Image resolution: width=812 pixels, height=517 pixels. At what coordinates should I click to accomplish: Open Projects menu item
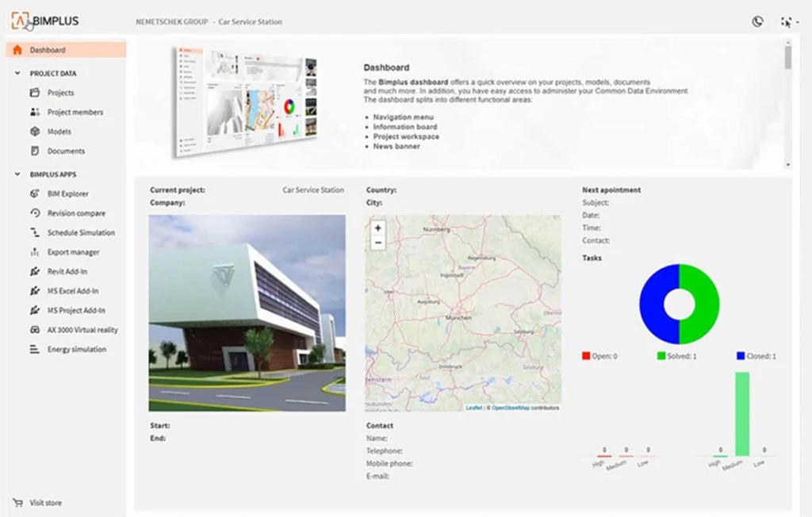[x=60, y=93]
